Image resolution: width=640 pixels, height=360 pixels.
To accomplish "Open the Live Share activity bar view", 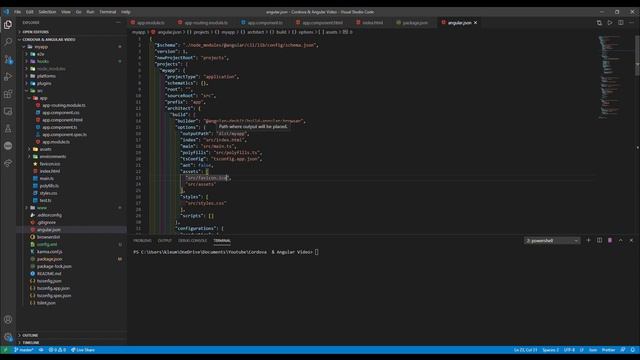I will [x=8, y=163].
